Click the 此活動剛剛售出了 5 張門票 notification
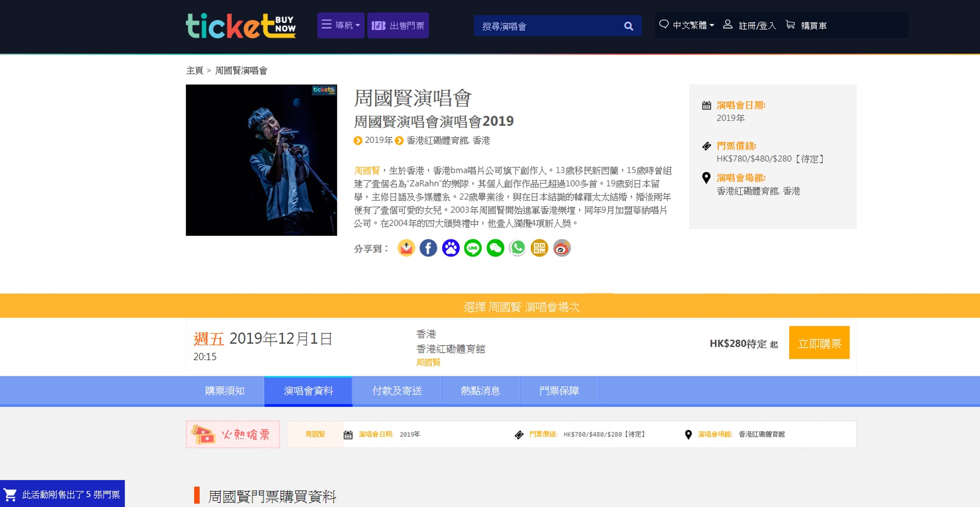 [x=62, y=494]
